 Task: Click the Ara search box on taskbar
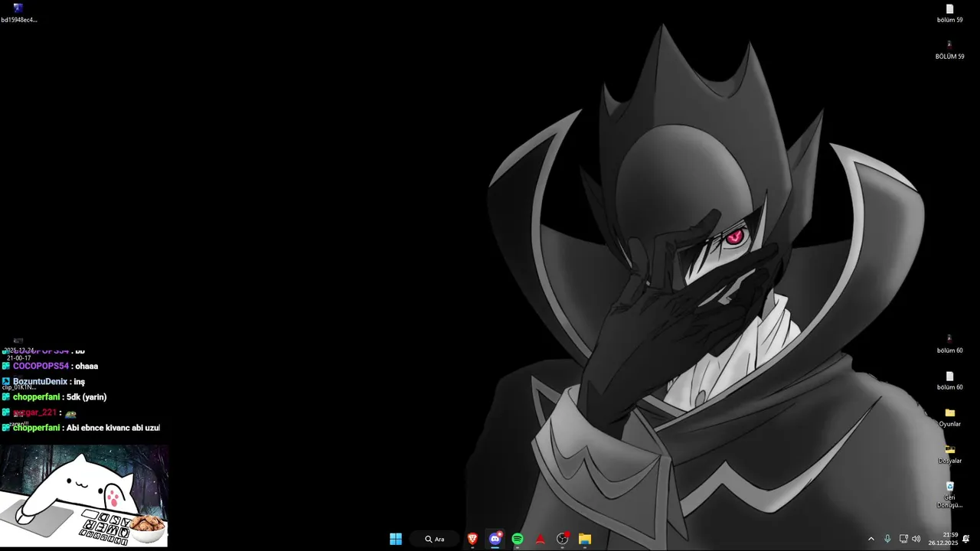[x=434, y=539]
